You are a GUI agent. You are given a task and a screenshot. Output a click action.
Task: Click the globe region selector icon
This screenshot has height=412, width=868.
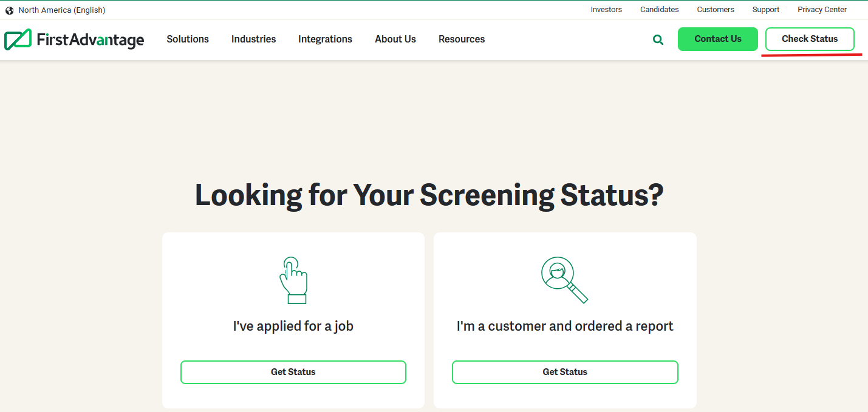(9, 10)
